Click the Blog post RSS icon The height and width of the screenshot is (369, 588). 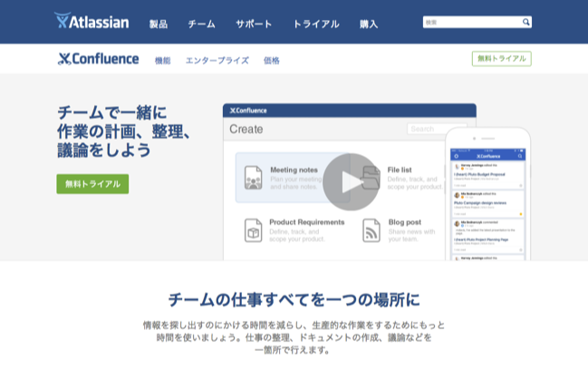pyautogui.click(x=371, y=230)
